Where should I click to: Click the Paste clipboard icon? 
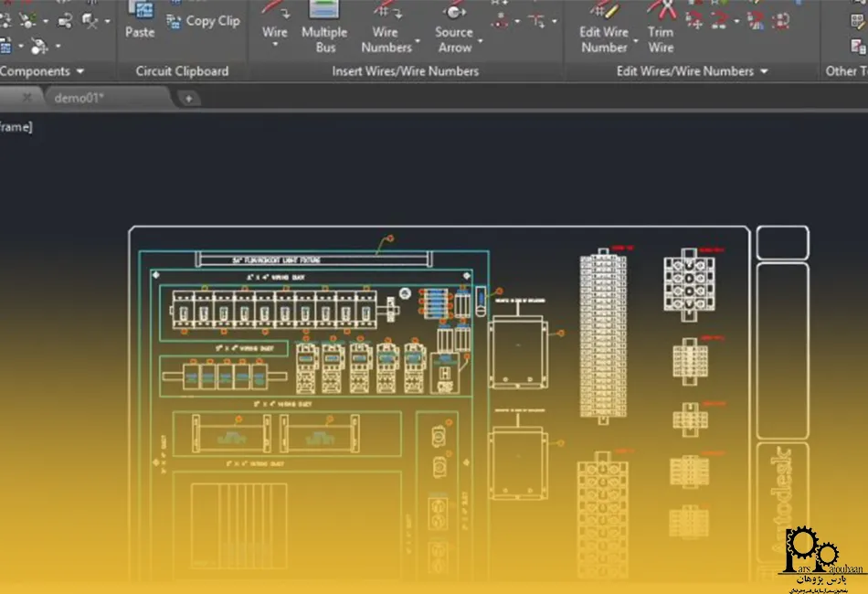(140, 13)
